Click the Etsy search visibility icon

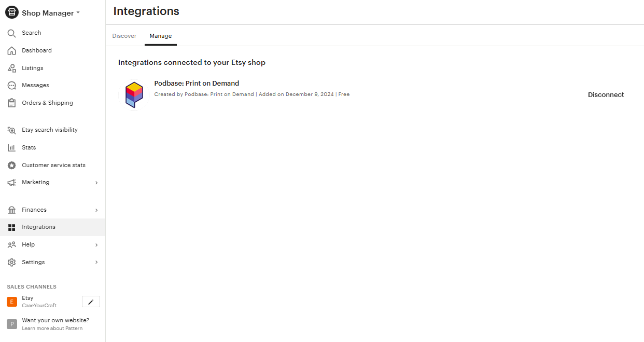pos(11,130)
